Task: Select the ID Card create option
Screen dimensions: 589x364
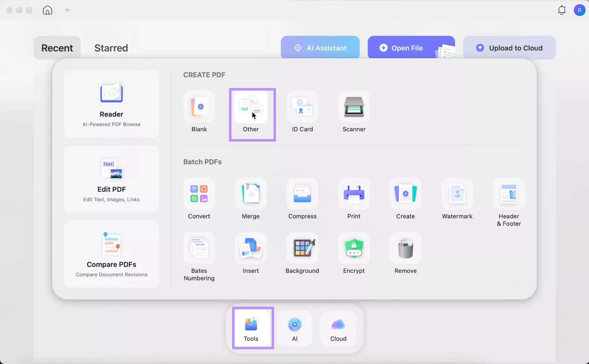Action: (302, 107)
